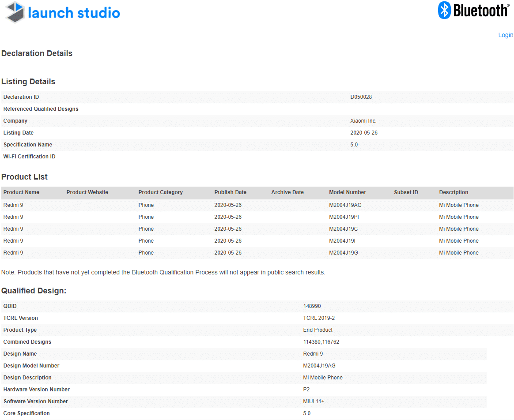Click the Specification Name value 5.0
Screen dimensions: 514x420
[354, 145]
